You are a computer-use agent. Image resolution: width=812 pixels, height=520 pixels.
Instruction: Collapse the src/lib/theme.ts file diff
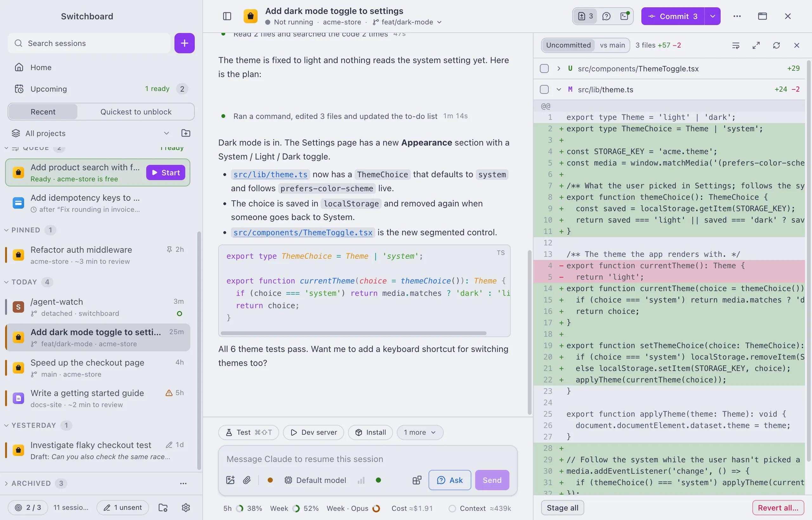pos(559,89)
